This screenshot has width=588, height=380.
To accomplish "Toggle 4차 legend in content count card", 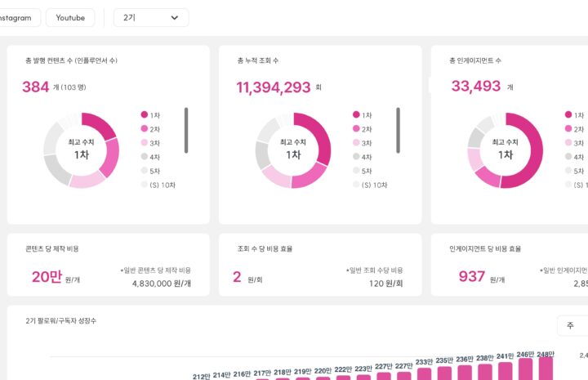I will click(150, 157).
